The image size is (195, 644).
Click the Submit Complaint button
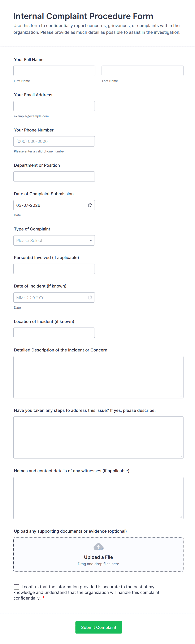[99, 627]
